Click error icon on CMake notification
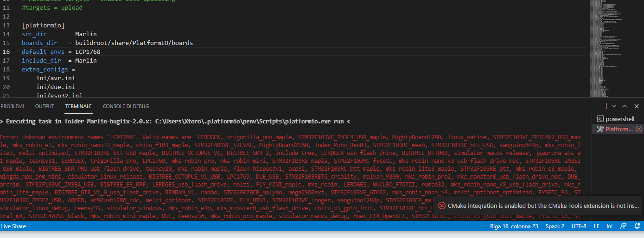This screenshot has height=238, width=644. pyautogui.click(x=441, y=206)
